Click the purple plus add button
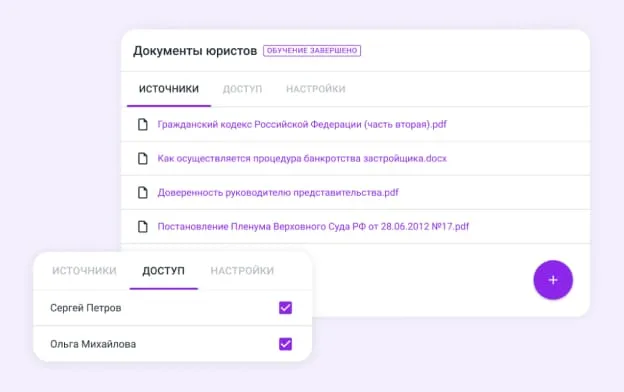624x392 pixels. (x=553, y=280)
